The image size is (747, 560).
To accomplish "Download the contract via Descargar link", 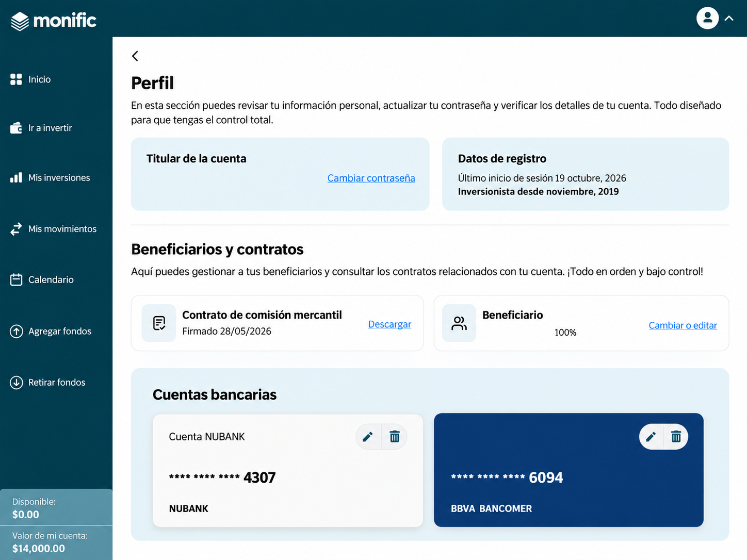I will coord(389,324).
